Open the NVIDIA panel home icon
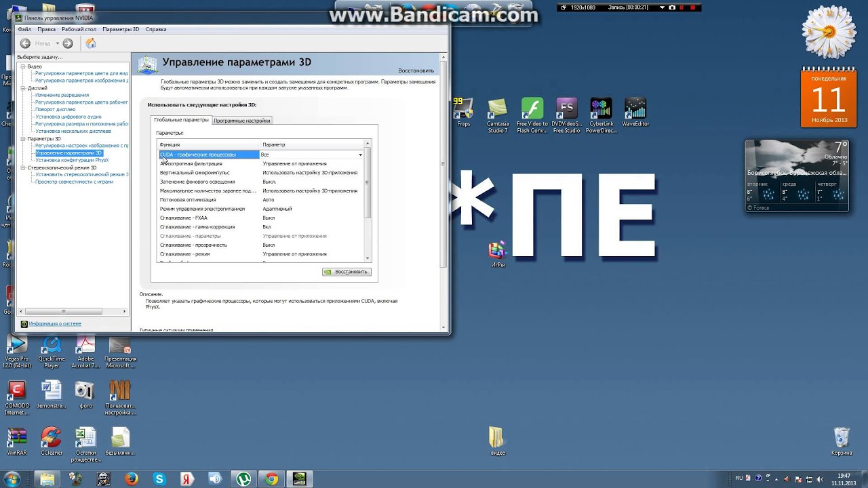Image resolution: width=868 pixels, height=488 pixels. [x=91, y=43]
